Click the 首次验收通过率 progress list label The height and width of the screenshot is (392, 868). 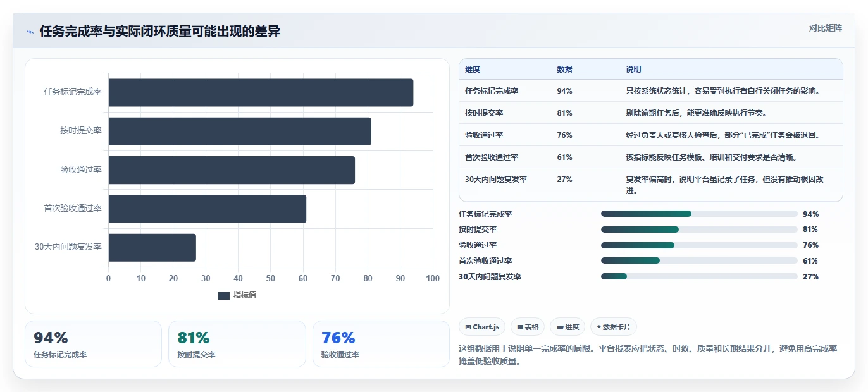(x=485, y=261)
